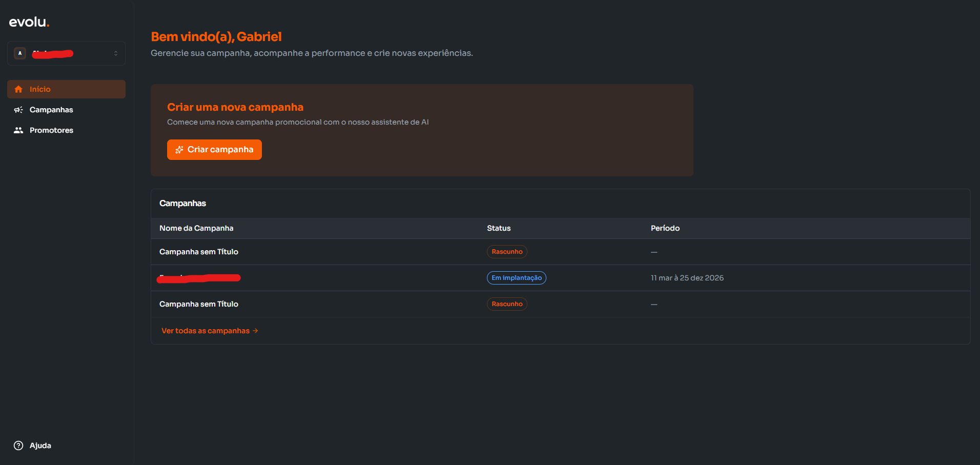Go to Início in the sidebar
This screenshot has height=465, width=980.
(x=40, y=89)
